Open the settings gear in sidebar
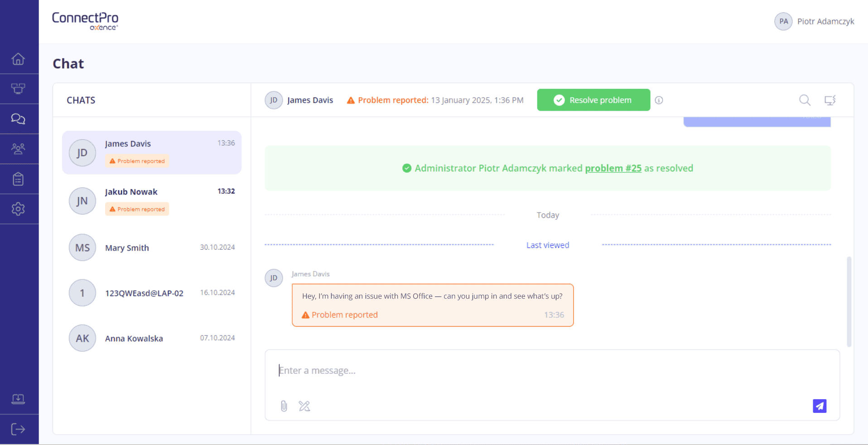 18,209
